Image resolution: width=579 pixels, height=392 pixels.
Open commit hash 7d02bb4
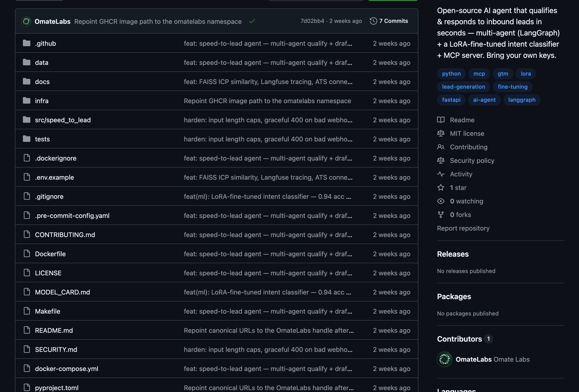coord(312,21)
